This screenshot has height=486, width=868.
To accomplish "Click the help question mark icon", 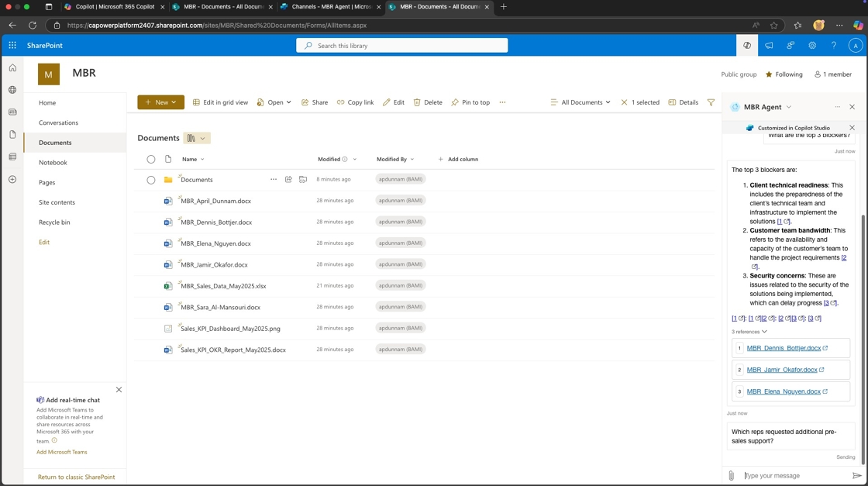I will pos(834,46).
